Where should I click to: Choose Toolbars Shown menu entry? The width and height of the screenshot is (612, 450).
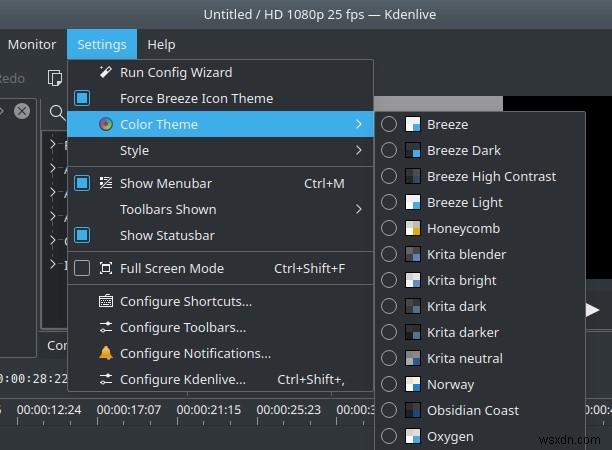pyautogui.click(x=221, y=209)
